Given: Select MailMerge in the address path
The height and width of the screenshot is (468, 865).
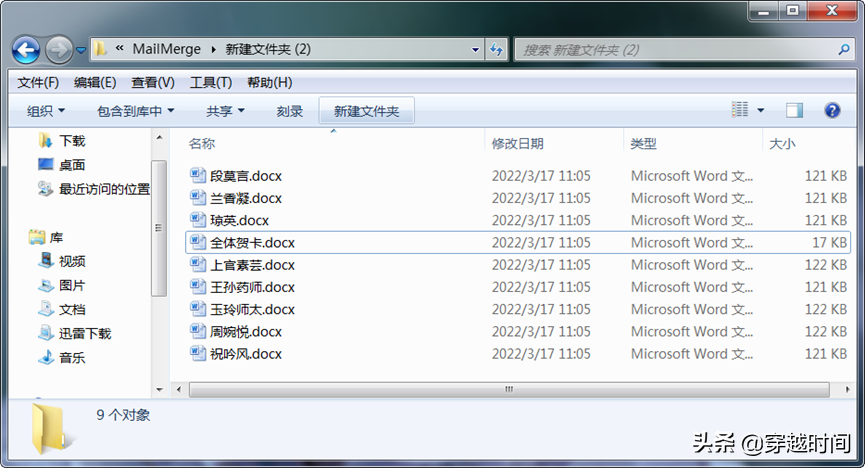Looking at the screenshot, I should pyautogui.click(x=167, y=49).
